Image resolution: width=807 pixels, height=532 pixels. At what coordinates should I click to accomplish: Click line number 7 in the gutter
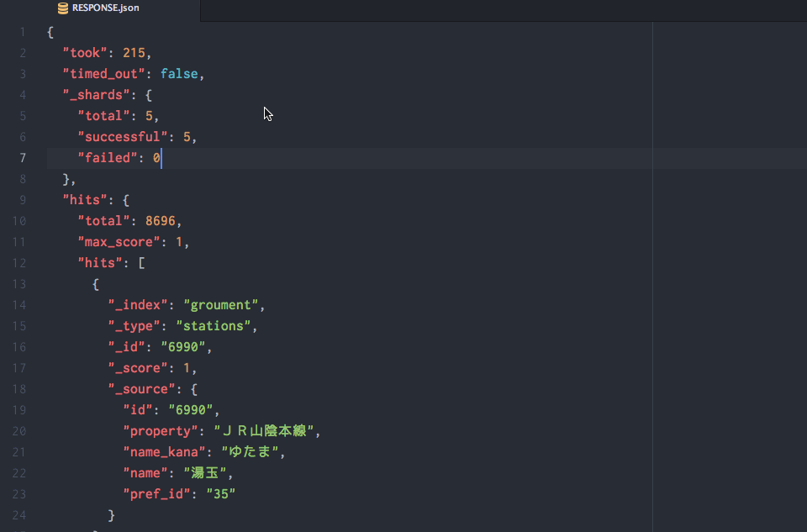[22, 157]
